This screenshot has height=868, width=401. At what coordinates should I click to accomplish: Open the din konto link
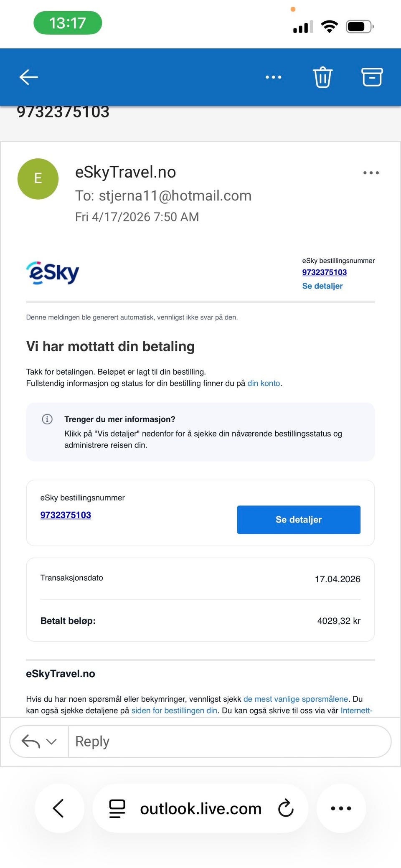pyautogui.click(x=264, y=383)
